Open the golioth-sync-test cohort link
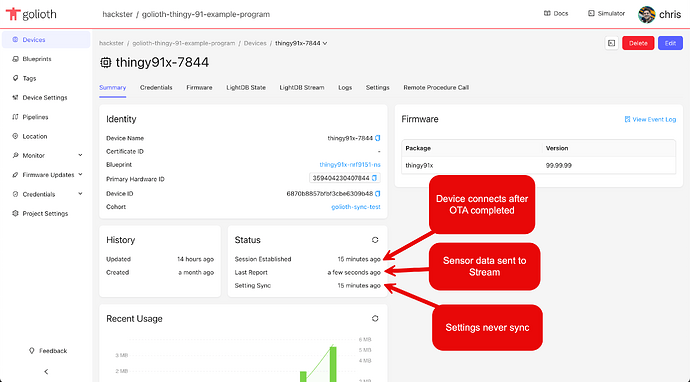 [356, 207]
